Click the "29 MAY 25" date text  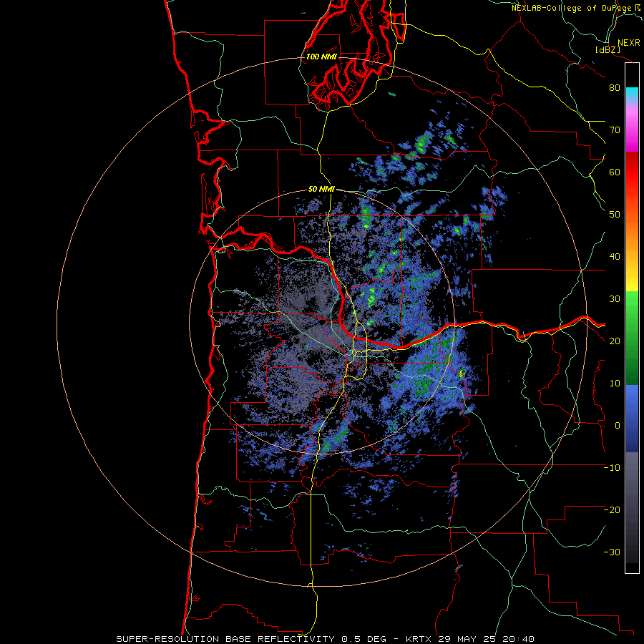coord(467,639)
